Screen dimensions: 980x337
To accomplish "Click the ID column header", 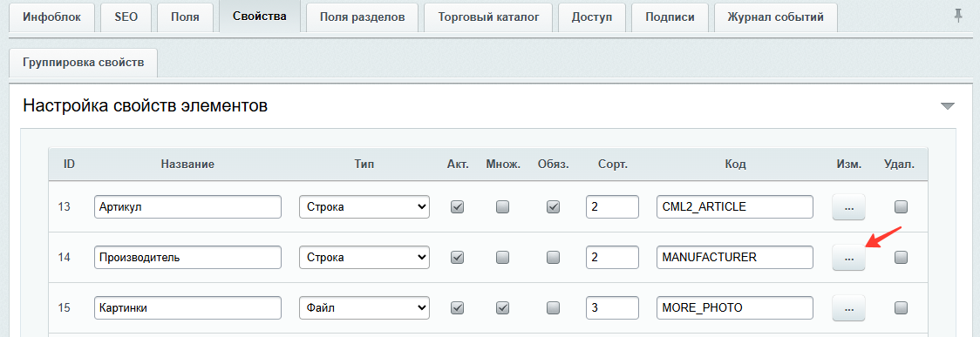I will [x=70, y=165].
